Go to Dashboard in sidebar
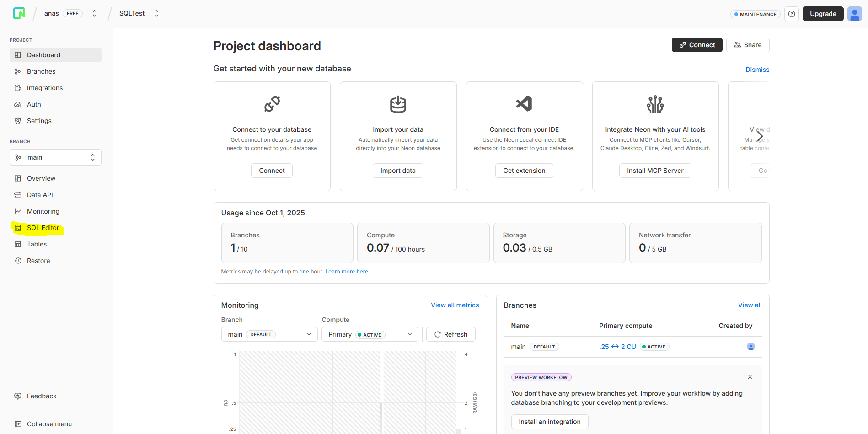The width and height of the screenshot is (868, 434). [55, 55]
